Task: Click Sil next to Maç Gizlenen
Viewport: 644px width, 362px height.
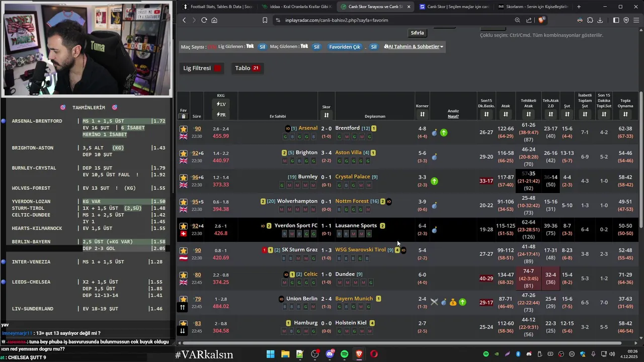Action: click(316, 47)
